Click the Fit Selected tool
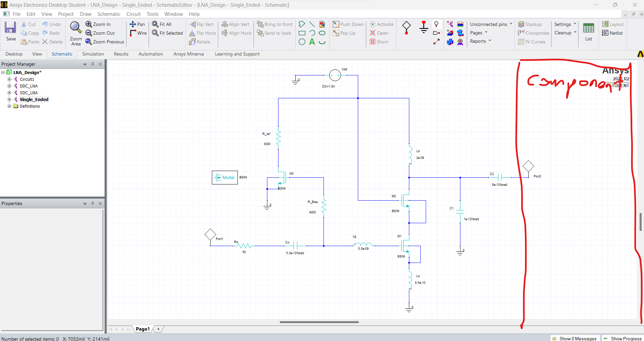The image size is (644, 341). (167, 33)
